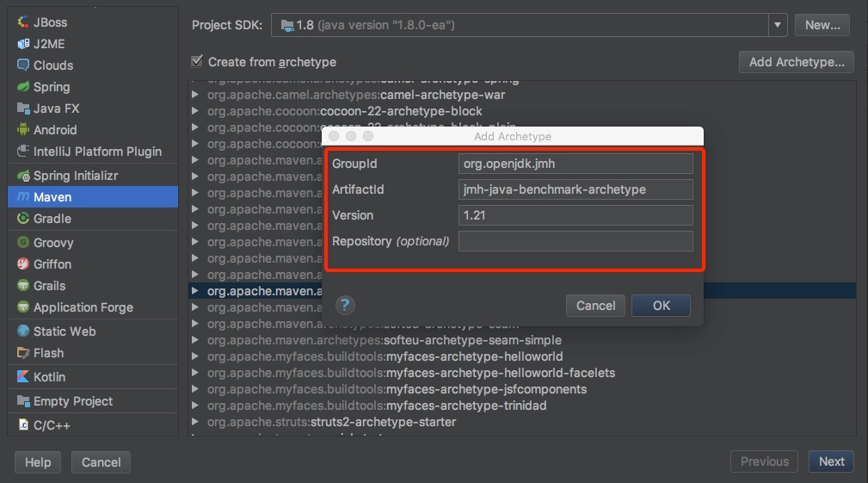Select cocoon-22-archetype-block archetype row
Viewport: 868px width, 483px height.
[x=522, y=111]
